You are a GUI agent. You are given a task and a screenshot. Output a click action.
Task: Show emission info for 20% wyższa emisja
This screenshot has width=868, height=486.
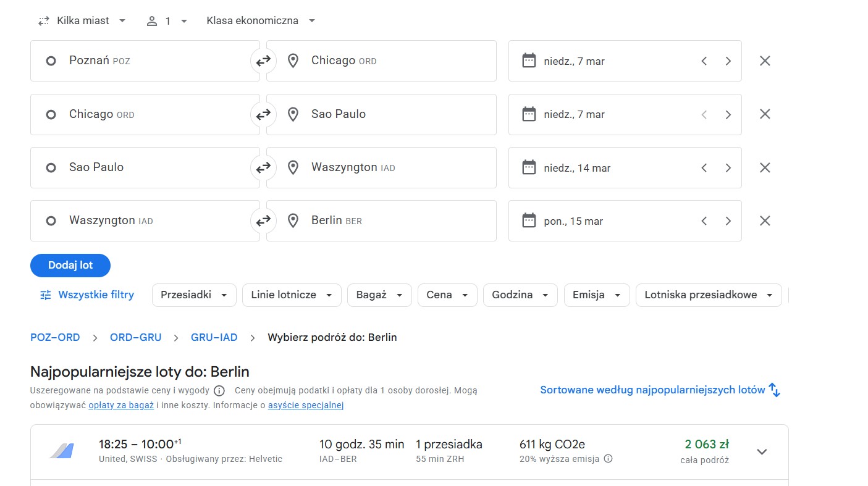608,459
